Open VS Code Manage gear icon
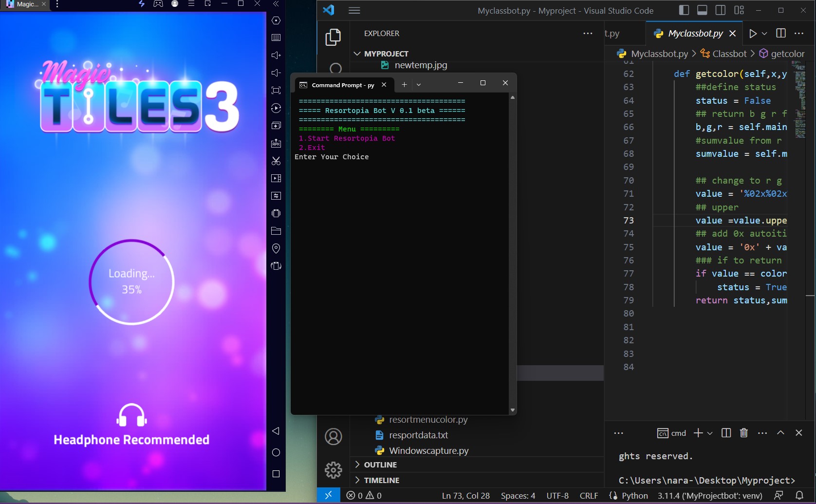816x504 pixels. click(334, 470)
